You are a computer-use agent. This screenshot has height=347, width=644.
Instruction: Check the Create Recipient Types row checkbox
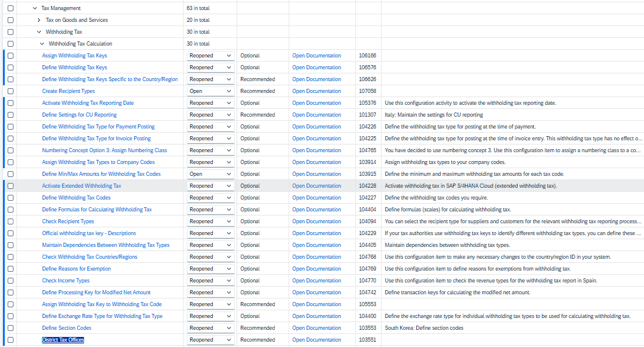[11, 91]
